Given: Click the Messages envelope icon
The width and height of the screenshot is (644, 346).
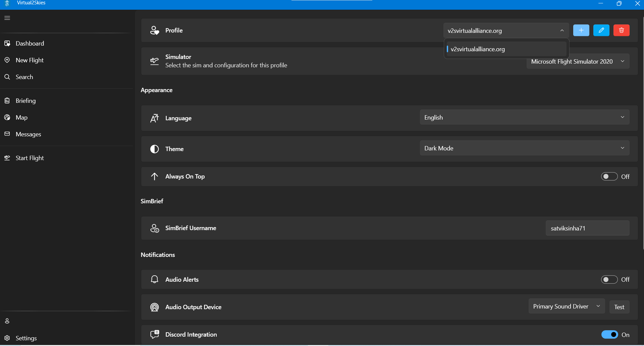Looking at the screenshot, I should [x=7, y=134].
